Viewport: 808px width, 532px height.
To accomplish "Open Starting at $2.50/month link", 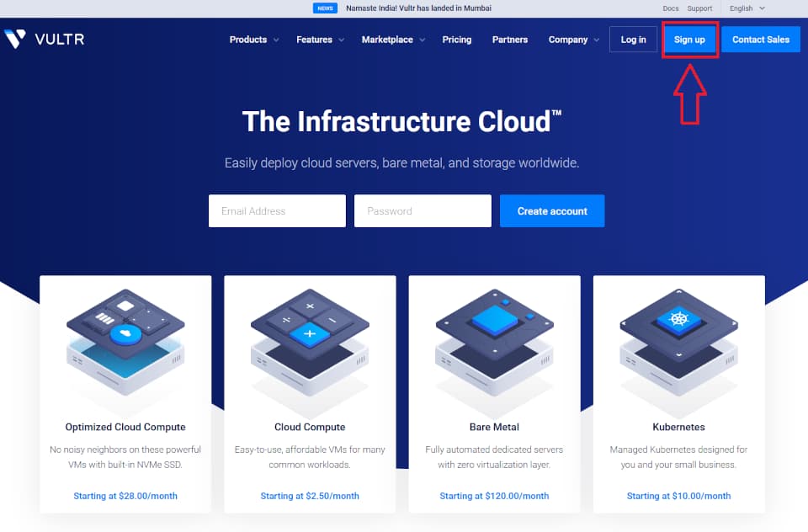I will 310,496.
